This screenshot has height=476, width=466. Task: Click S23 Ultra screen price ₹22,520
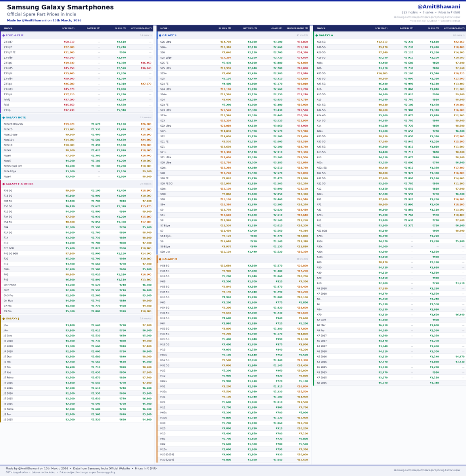226,110
